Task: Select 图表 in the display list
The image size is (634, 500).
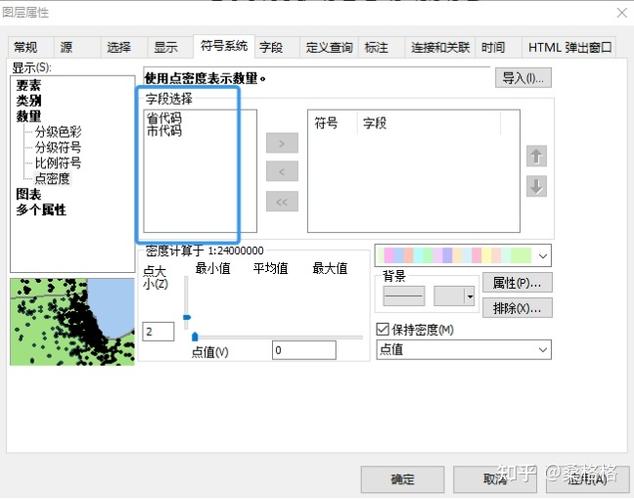Action: tap(28, 194)
